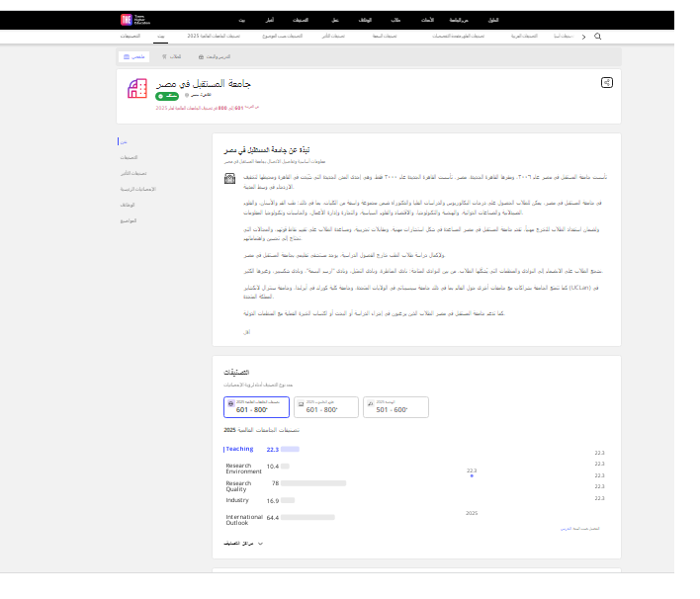Screen dimensions: 700x599
Task: Click the pink university building logo
Action: [137, 89]
